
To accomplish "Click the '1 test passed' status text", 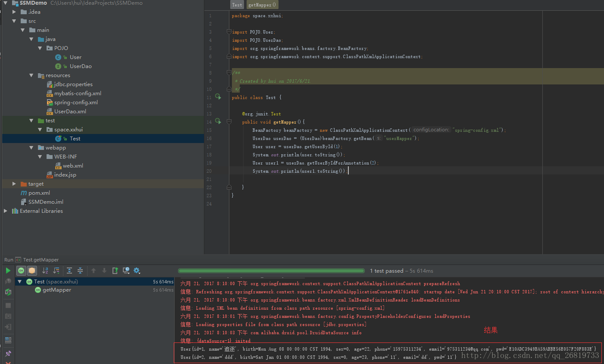I will [386, 271].
